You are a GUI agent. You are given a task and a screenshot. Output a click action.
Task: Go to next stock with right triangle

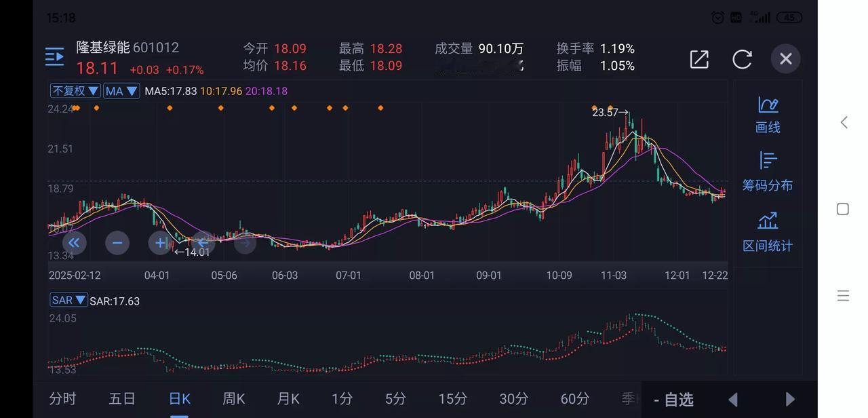(x=790, y=400)
